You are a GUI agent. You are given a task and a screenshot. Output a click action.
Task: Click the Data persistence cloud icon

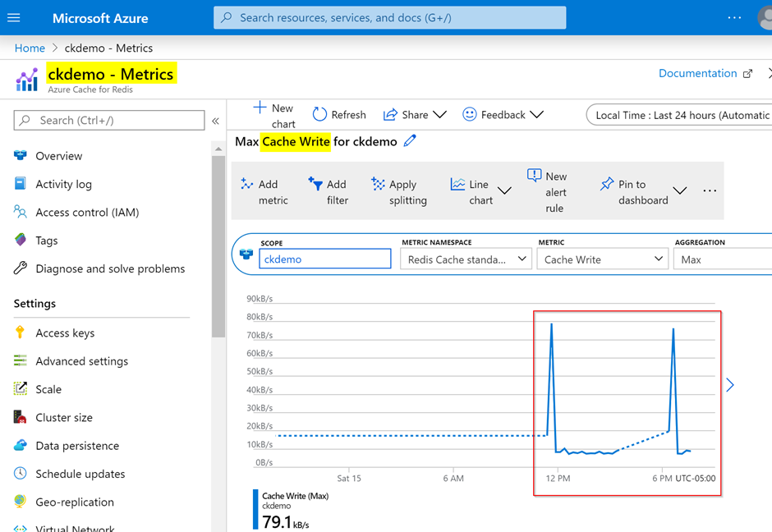(x=21, y=445)
